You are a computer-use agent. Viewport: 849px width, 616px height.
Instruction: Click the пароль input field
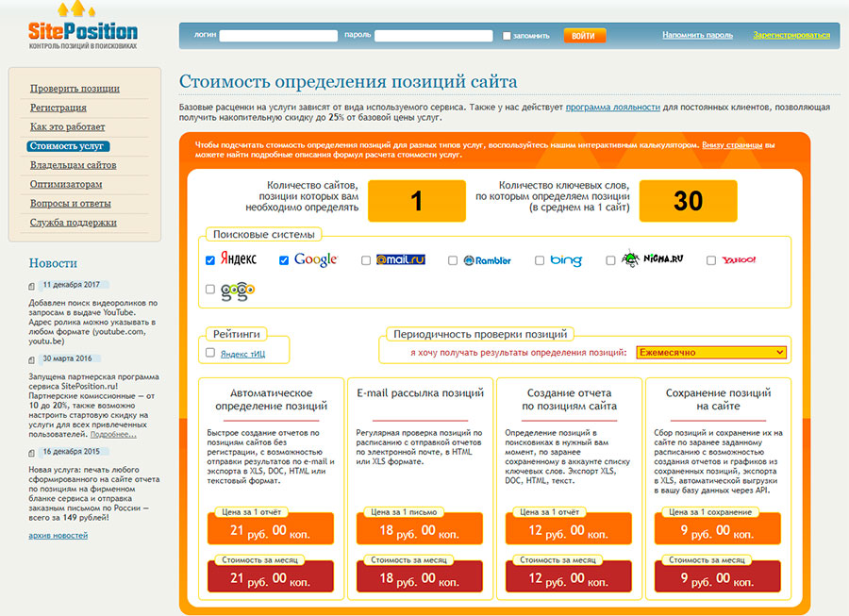point(433,36)
